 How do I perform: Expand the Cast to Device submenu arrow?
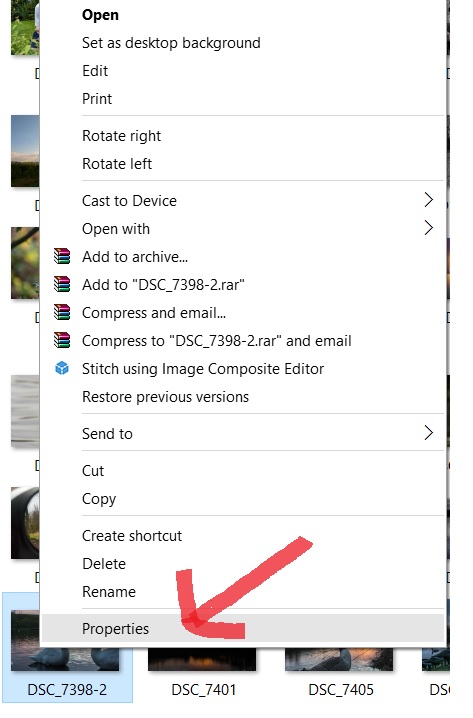[x=428, y=200]
